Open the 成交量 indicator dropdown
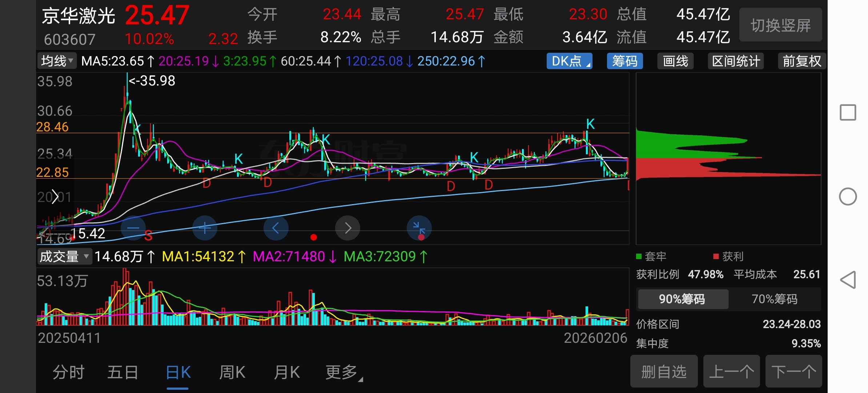The height and width of the screenshot is (393, 868). [x=64, y=257]
